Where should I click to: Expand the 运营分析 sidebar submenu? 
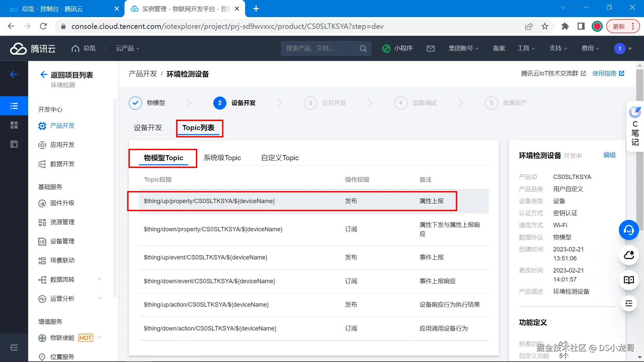click(99, 299)
